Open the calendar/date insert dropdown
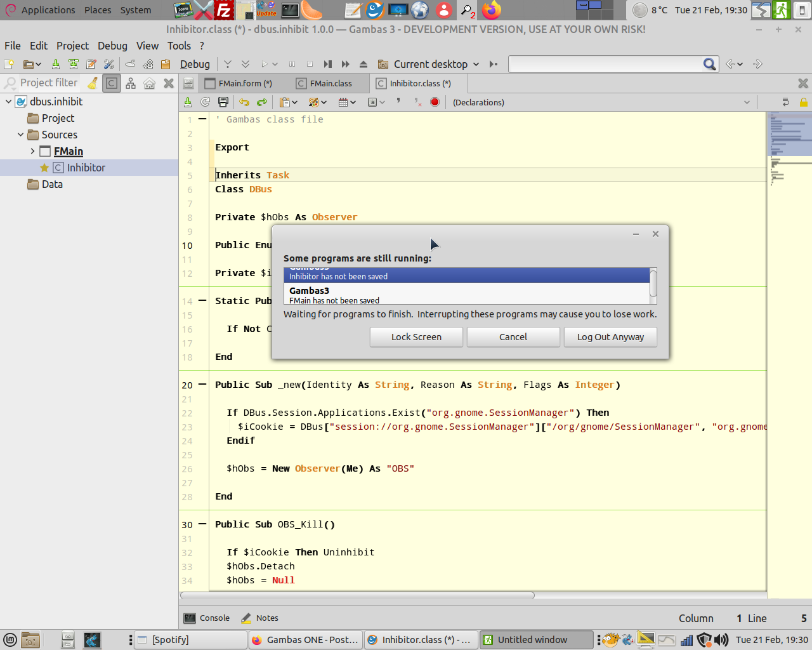This screenshot has height=650, width=812. tap(348, 102)
